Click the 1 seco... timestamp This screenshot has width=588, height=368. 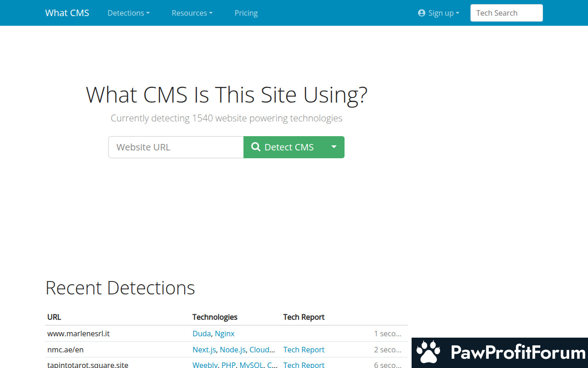(388, 333)
